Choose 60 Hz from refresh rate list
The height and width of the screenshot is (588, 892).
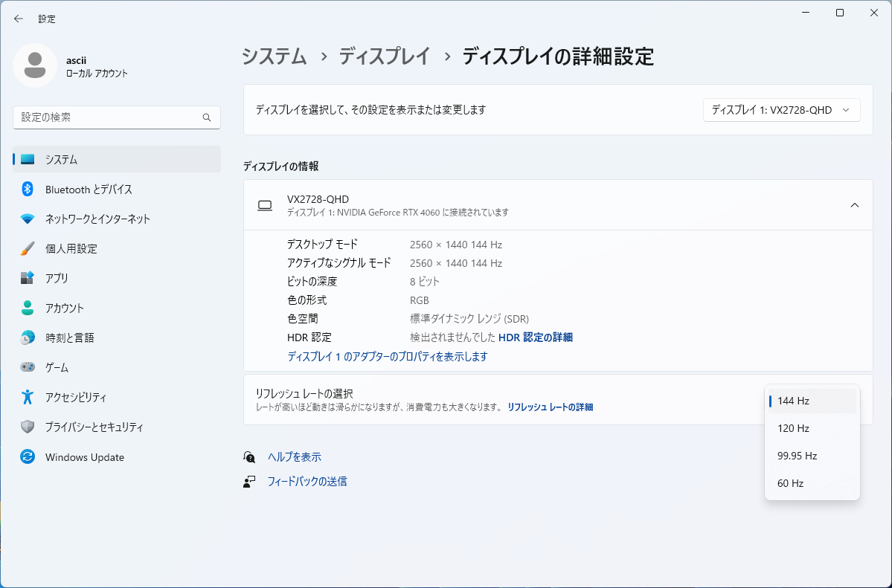pyautogui.click(x=790, y=483)
